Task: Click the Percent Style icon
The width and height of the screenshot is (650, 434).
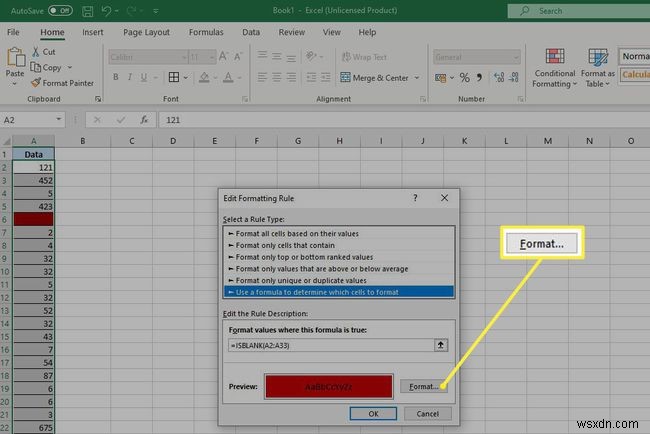Action: coord(464,78)
